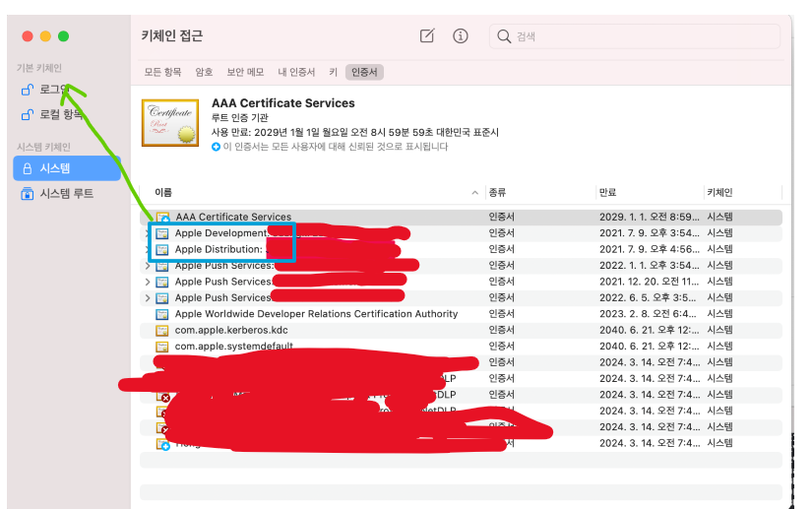Sort by the 키체인 column header

(719, 193)
